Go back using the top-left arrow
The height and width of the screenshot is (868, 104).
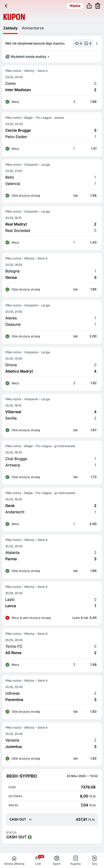coord(6,6)
